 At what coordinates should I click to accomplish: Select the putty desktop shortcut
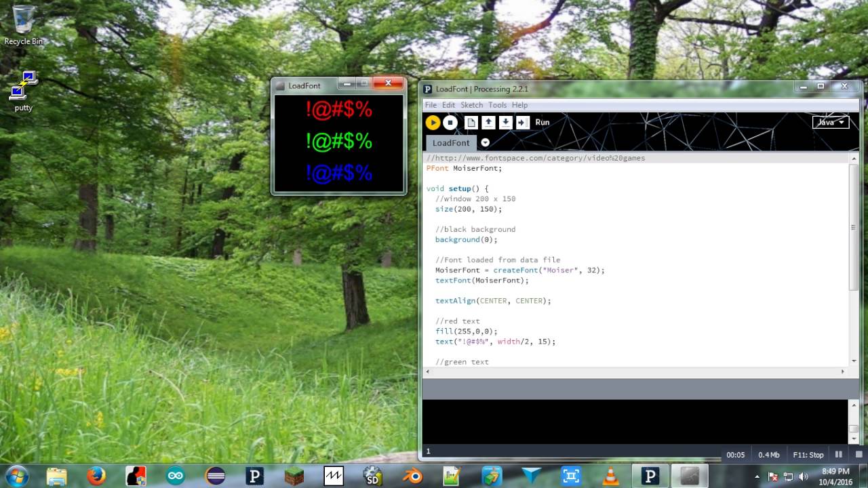click(x=23, y=91)
